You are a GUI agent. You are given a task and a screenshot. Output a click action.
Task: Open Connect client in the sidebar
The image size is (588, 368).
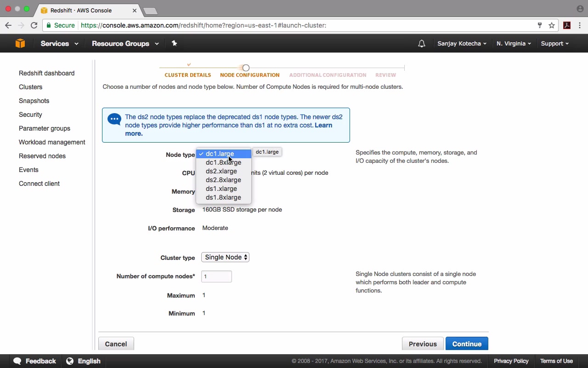39,184
